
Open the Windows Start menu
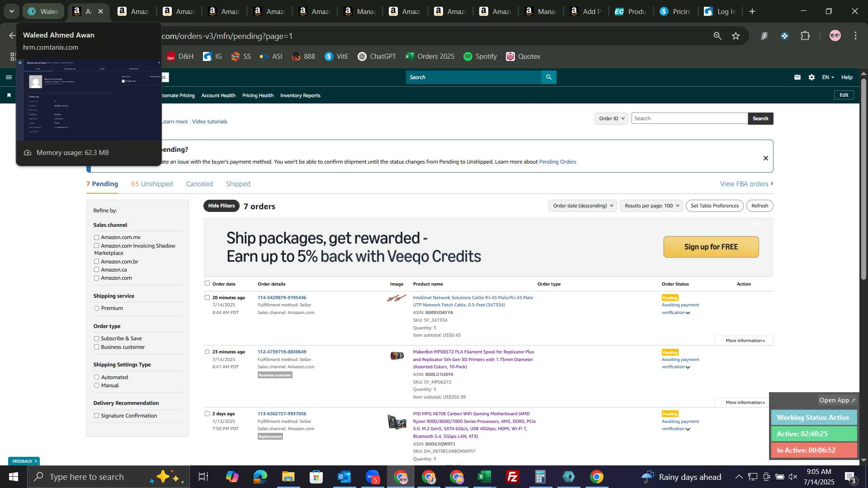pyautogui.click(x=14, y=477)
